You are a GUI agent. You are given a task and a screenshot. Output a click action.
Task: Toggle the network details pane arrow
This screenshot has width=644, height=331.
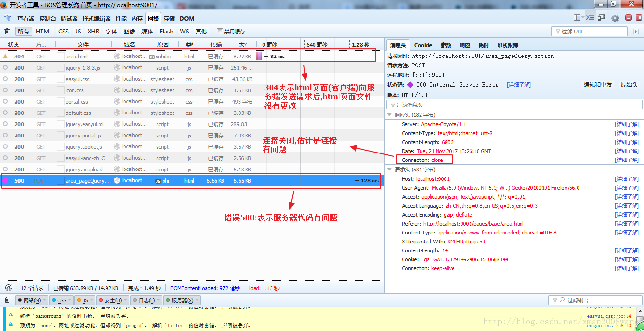pos(636,31)
